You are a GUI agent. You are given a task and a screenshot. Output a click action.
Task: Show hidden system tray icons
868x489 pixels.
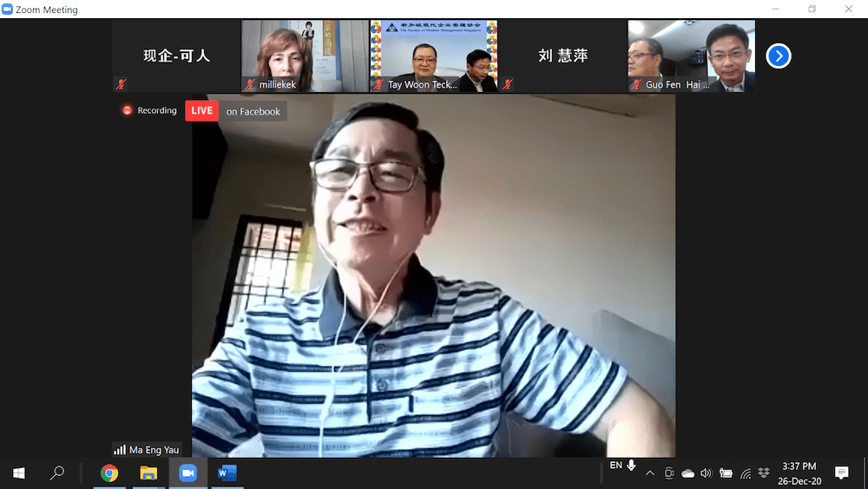(650, 473)
